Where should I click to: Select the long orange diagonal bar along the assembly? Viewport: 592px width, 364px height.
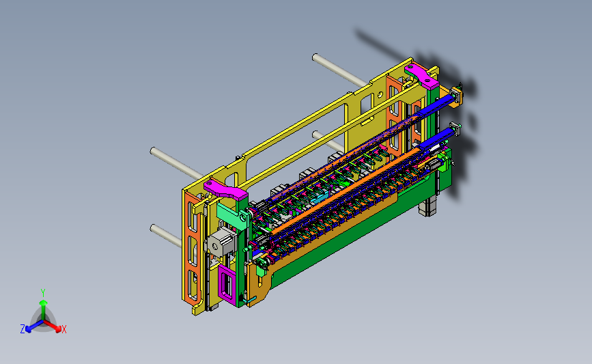tap(346, 190)
